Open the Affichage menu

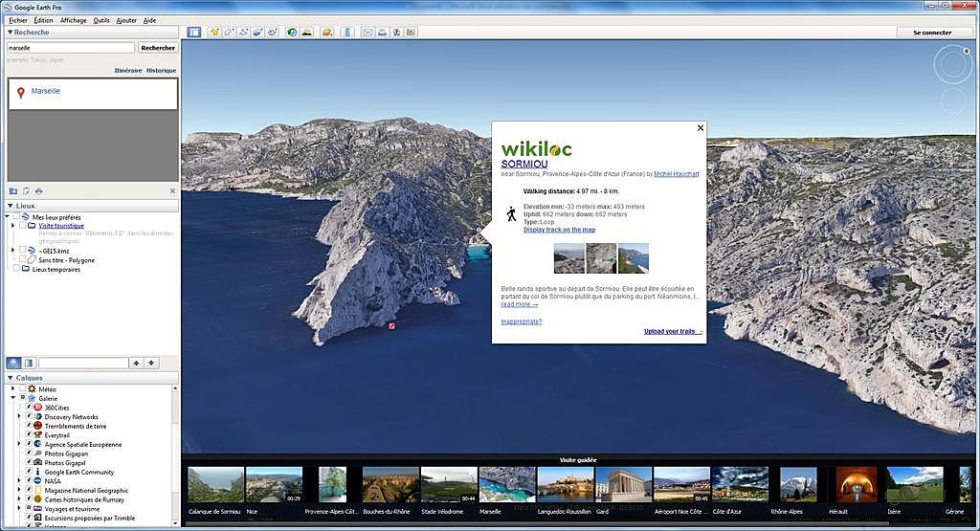click(x=73, y=20)
